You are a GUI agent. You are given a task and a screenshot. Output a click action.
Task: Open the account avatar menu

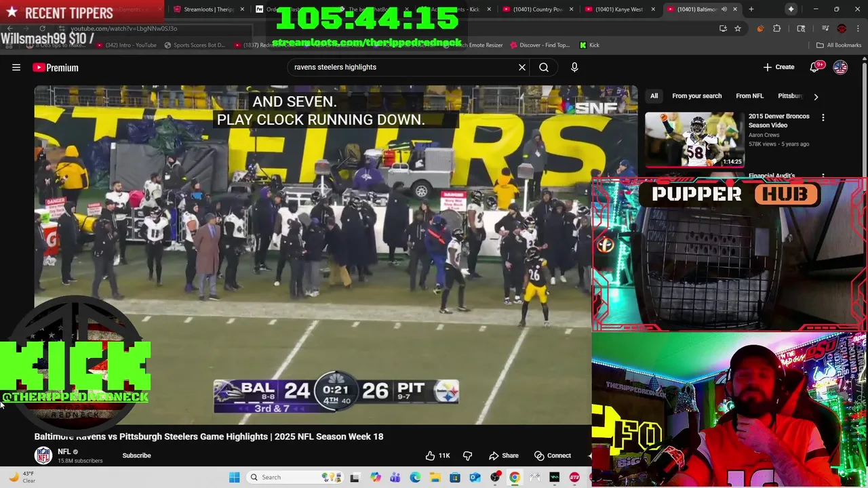point(840,67)
